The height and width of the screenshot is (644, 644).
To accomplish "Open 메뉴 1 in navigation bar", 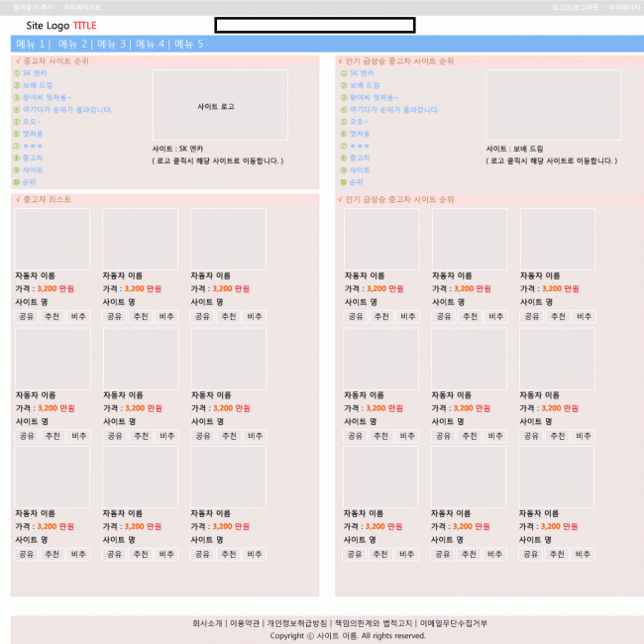I will 32,45.
